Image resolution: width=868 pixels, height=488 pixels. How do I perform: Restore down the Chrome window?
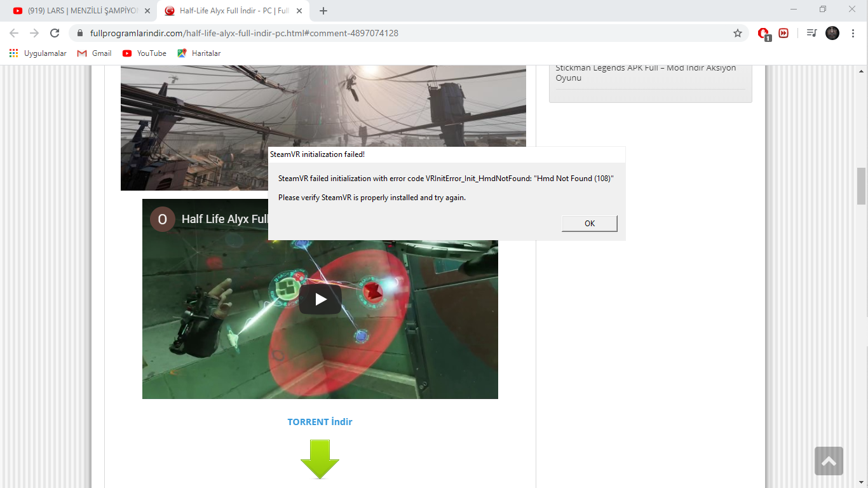(823, 10)
